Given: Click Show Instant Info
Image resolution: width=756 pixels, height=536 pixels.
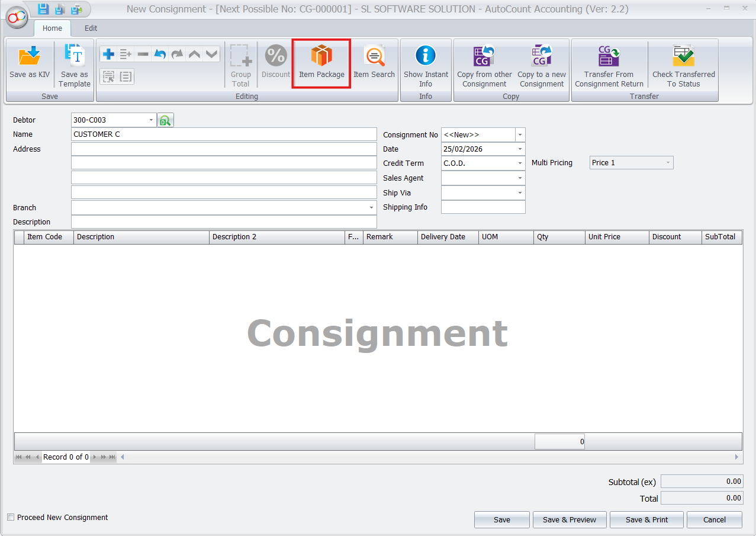Looking at the screenshot, I should [426, 62].
